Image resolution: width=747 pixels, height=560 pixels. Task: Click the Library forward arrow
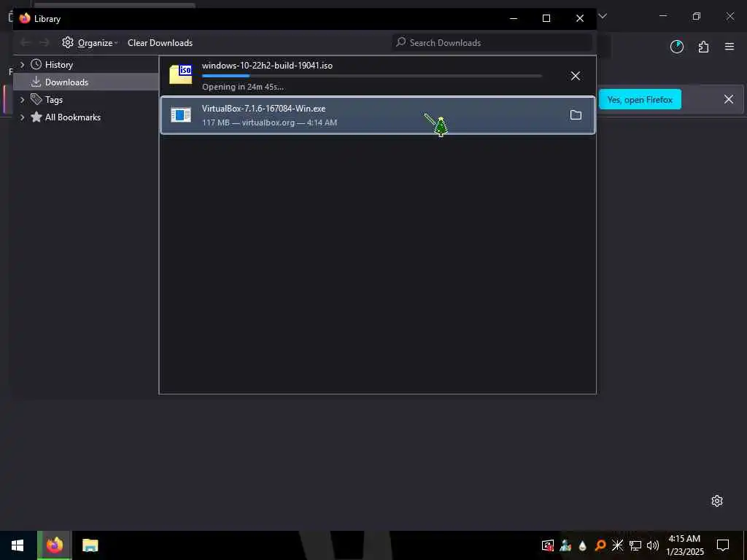(x=44, y=43)
